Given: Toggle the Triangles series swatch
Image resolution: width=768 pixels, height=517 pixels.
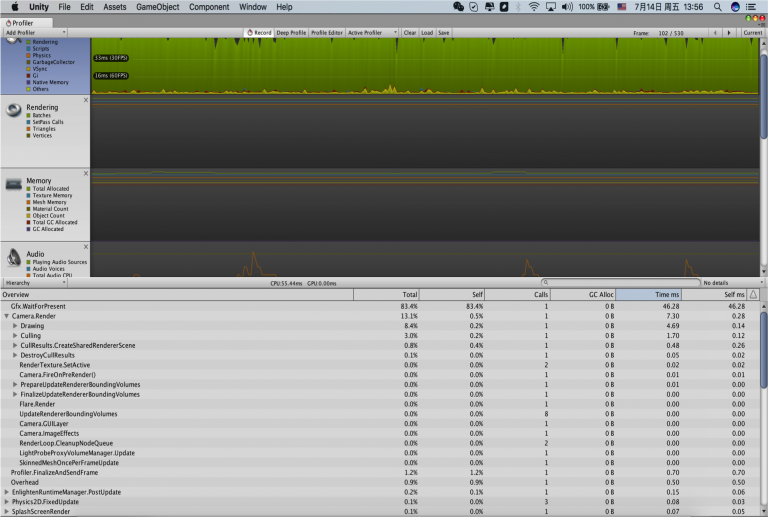Looking at the screenshot, I should pyautogui.click(x=28, y=129).
